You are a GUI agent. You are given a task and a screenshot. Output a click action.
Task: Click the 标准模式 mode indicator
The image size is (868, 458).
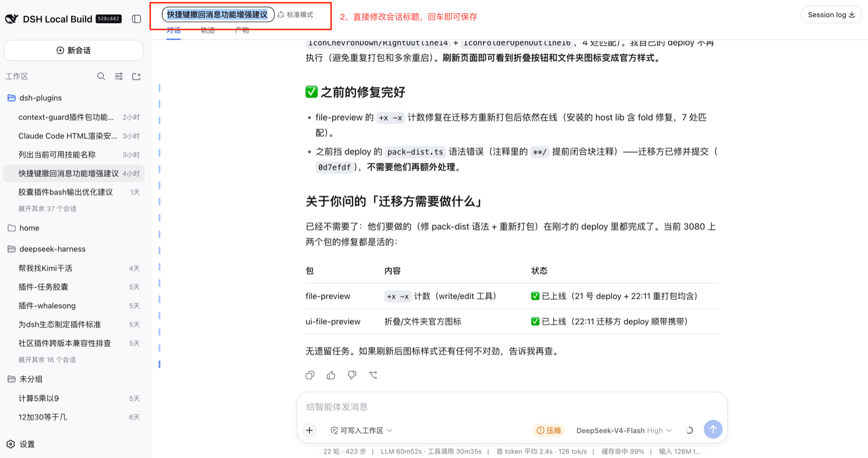296,15
